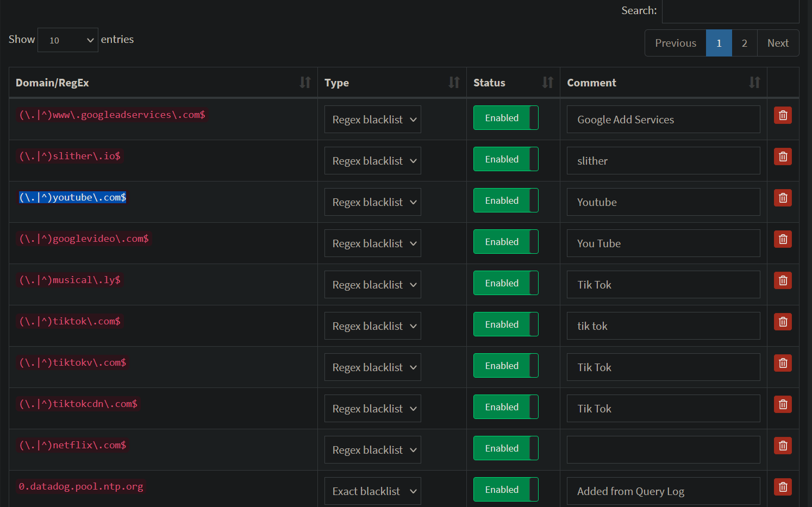Go to the Previous page
This screenshot has height=507, width=812.
tap(676, 43)
